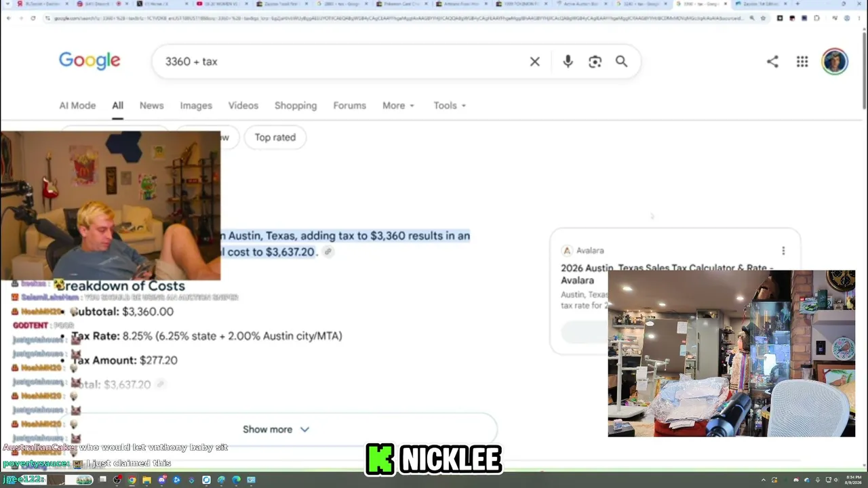Open the Tools dropdown
Viewport: 868px width, 488px height.
[x=450, y=106]
